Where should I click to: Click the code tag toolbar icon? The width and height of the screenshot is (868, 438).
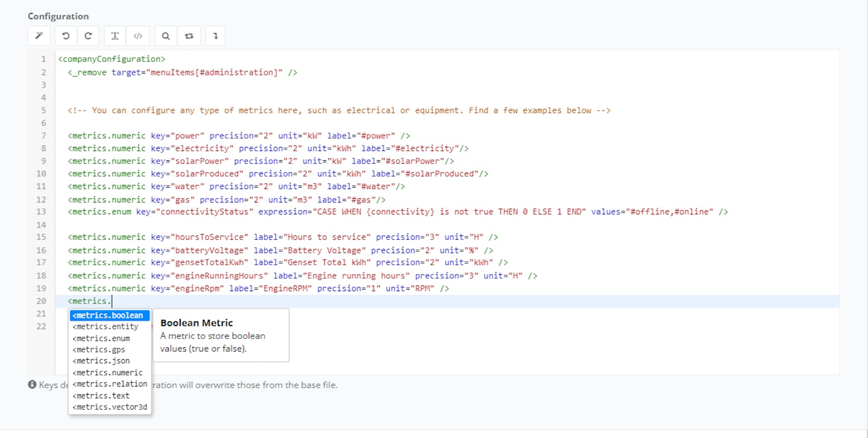(138, 36)
